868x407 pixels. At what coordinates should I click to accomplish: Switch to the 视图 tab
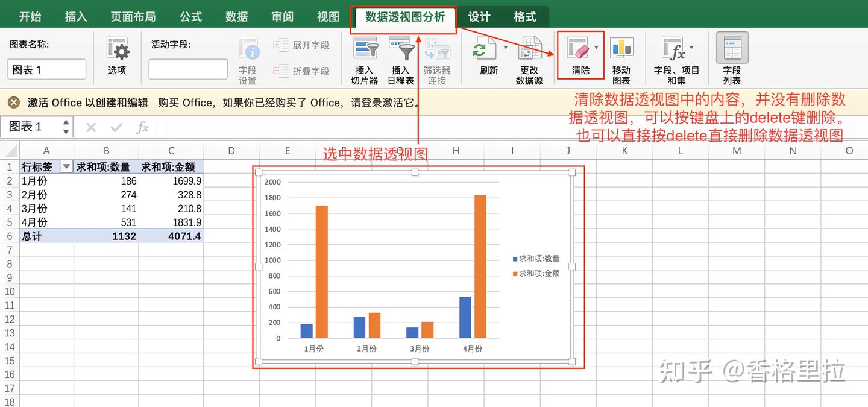pyautogui.click(x=328, y=17)
